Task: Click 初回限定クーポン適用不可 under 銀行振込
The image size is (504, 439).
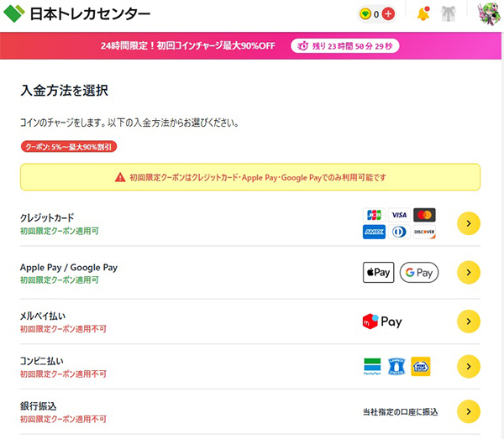Action: pyautogui.click(x=63, y=419)
